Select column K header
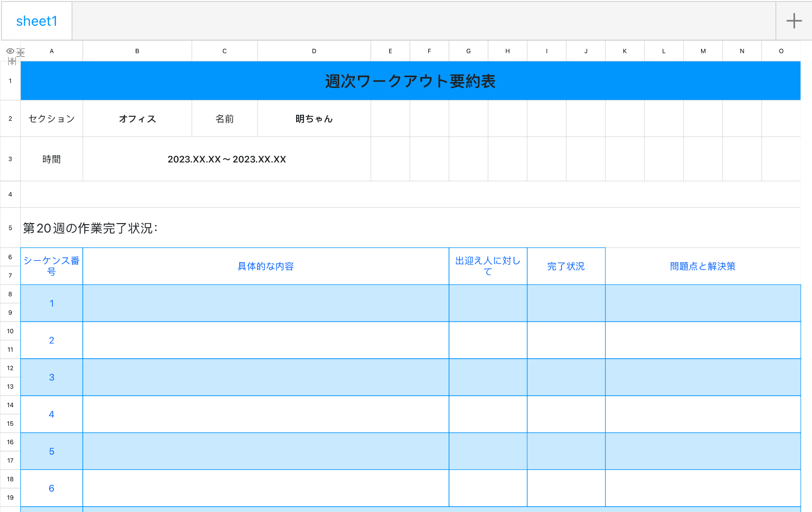This screenshot has height=512, width=812. tap(625, 51)
